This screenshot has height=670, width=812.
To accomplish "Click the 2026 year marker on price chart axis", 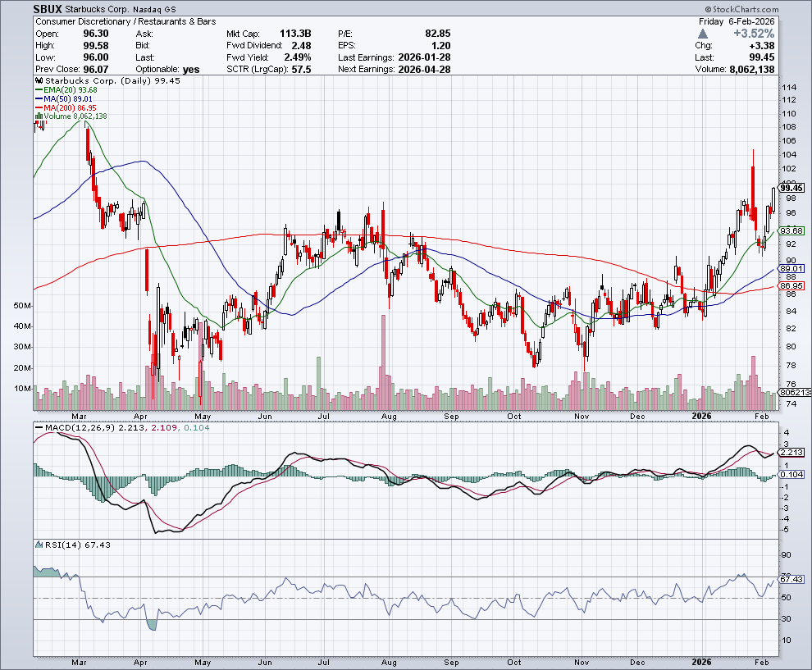I will click(x=702, y=417).
